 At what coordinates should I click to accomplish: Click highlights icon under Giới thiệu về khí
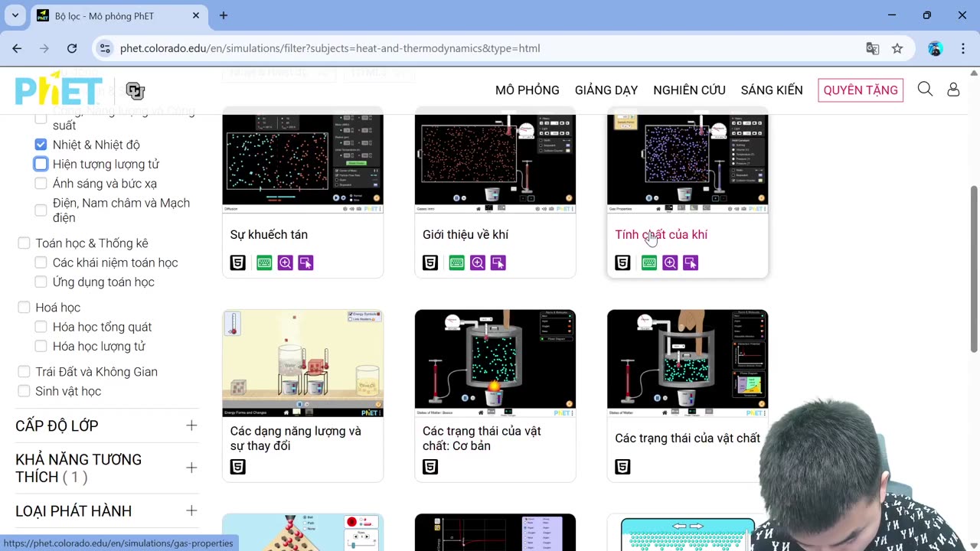point(498,262)
